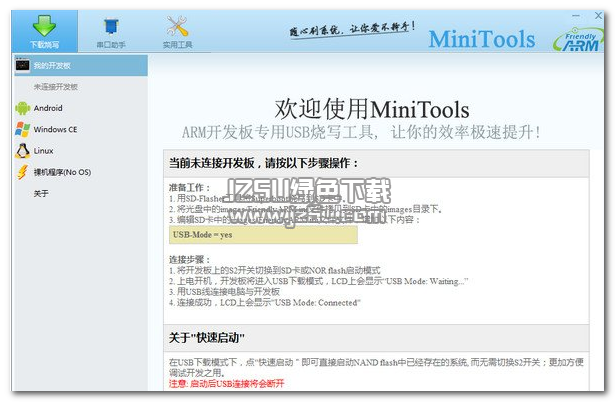Click the ARM开发板专用USB烧写工具 subtitle
Image resolution: width=615 pixels, height=402 pixels.
tap(361, 133)
